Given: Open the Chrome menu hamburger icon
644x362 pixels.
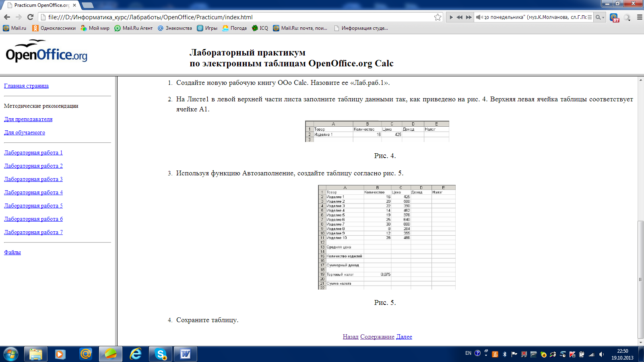Looking at the screenshot, I should click(x=640, y=17).
